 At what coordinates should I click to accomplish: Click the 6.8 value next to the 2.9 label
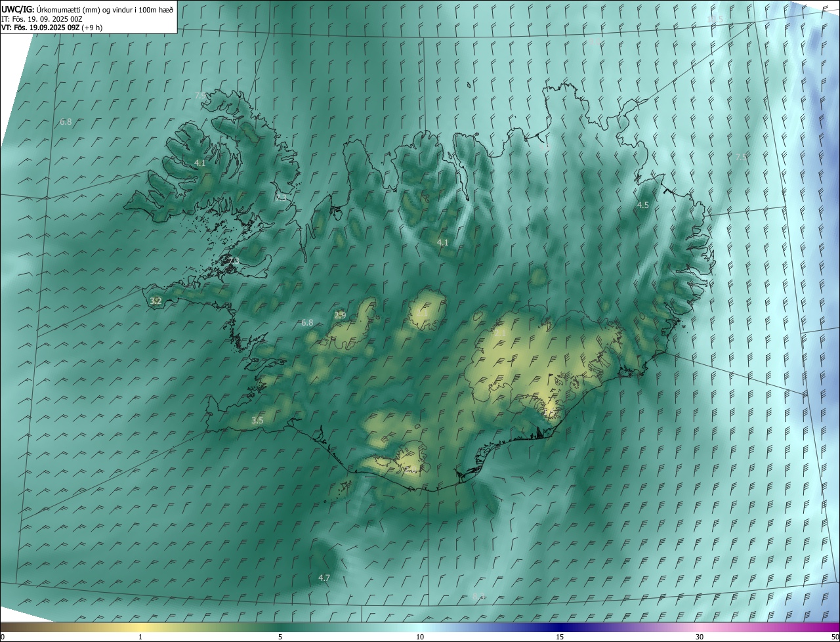(307, 322)
